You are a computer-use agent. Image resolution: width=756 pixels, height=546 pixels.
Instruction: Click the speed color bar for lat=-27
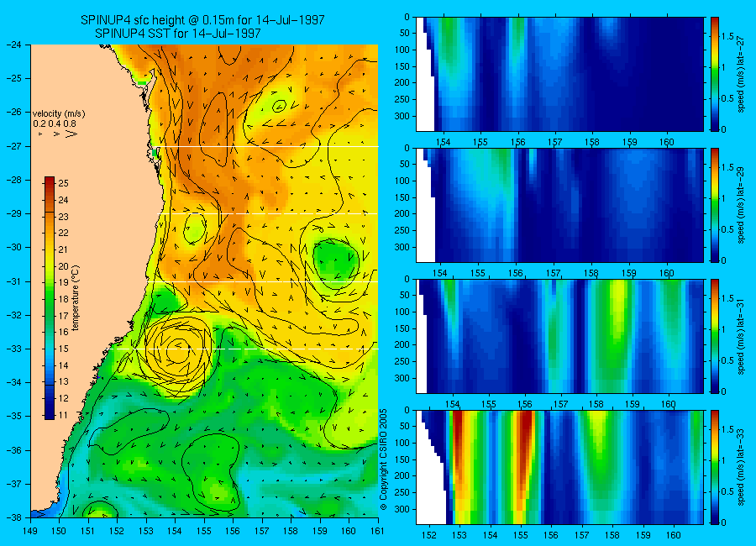coord(715,74)
